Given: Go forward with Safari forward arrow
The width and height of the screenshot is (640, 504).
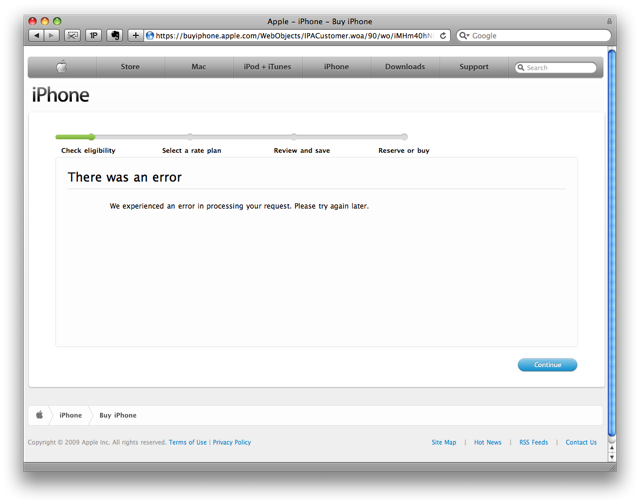Looking at the screenshot, I should tap(51, 36).
